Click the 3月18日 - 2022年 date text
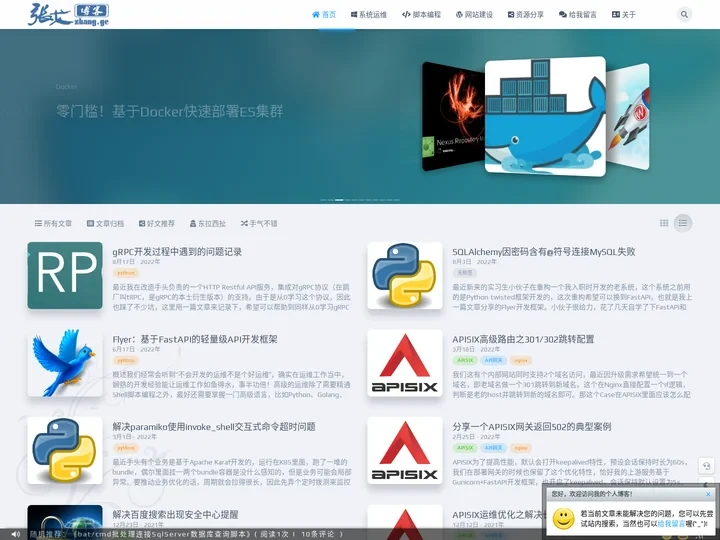720x540 pixels. coord(476,349)
